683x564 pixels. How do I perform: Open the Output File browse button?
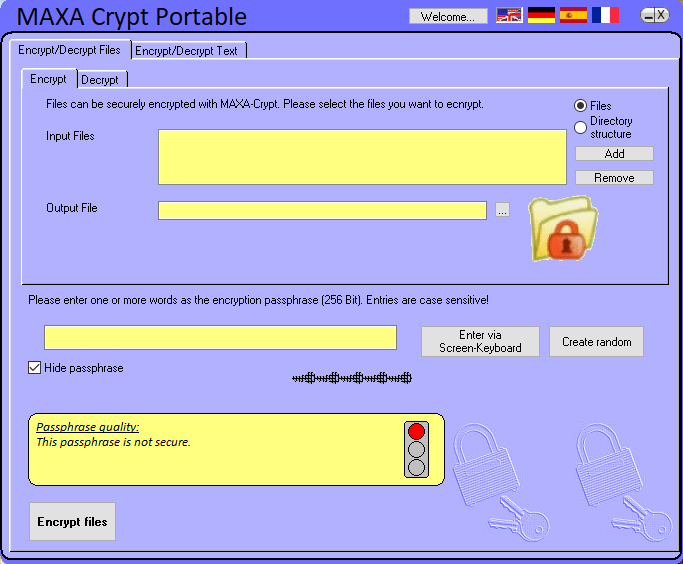(502, 210)
